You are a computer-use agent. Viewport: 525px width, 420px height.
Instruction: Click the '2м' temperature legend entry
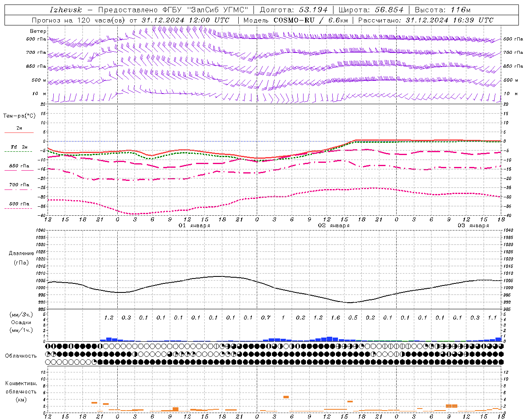click(19, 128)
